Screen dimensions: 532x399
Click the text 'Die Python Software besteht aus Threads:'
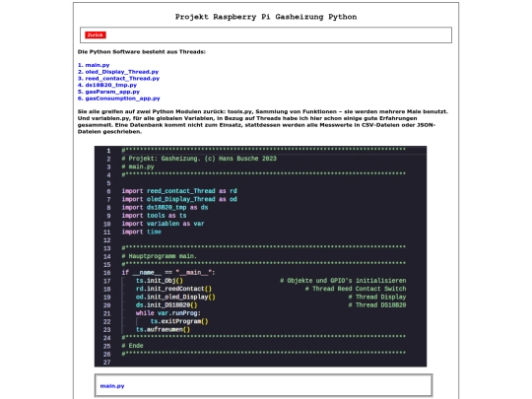142,52
